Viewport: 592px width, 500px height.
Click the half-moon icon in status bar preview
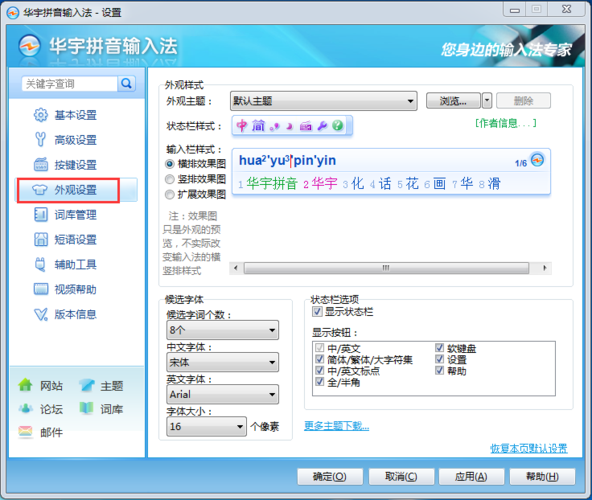[x=290, y=126]
